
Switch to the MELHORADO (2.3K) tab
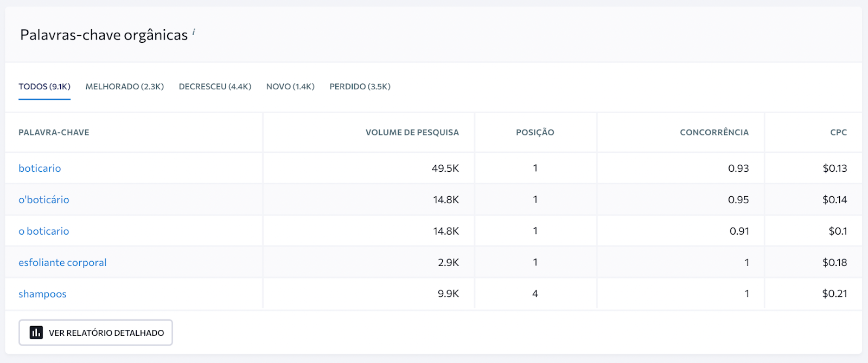pos(125,87)
